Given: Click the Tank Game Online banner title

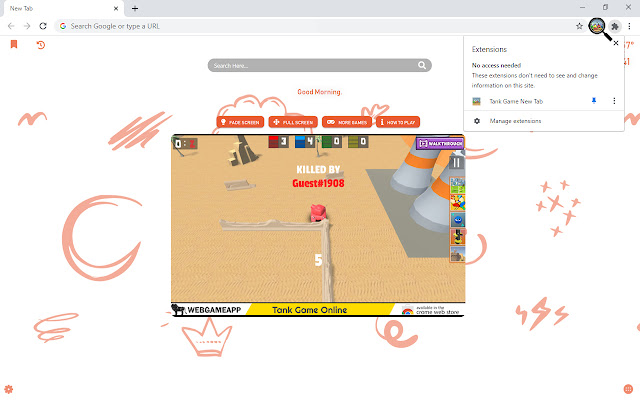Looking at the screenshot, I should tap(309, 310).
